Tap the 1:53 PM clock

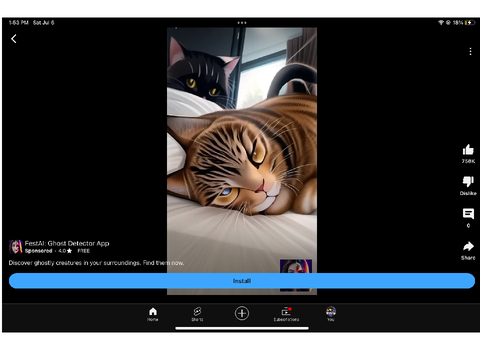(x=19, y=23)
